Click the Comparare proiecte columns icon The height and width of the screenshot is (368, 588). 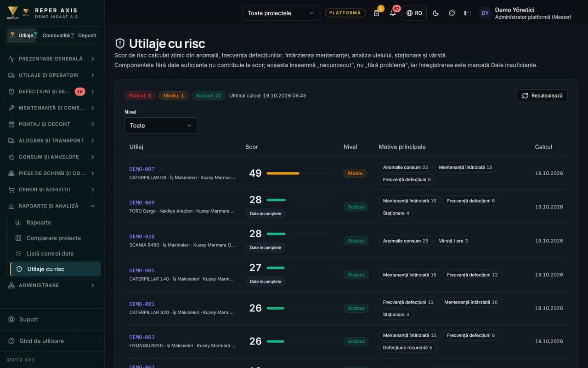coord(18,238)
